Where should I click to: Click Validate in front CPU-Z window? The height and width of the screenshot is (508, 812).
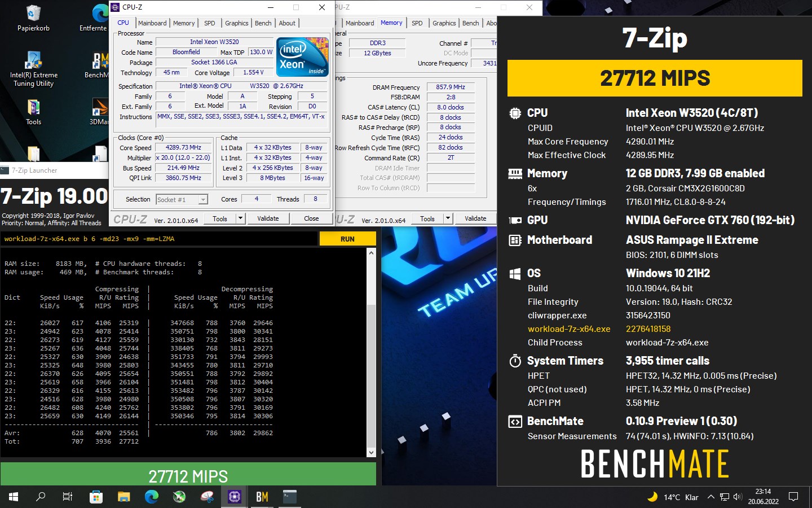[268, 219]
